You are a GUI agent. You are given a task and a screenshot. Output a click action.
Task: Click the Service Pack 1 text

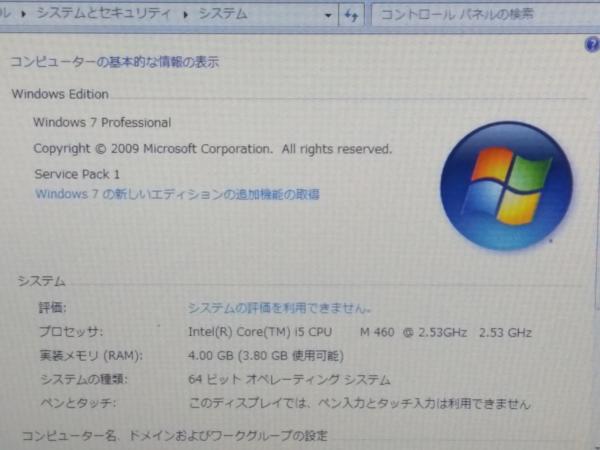click(x=77, y=174)
